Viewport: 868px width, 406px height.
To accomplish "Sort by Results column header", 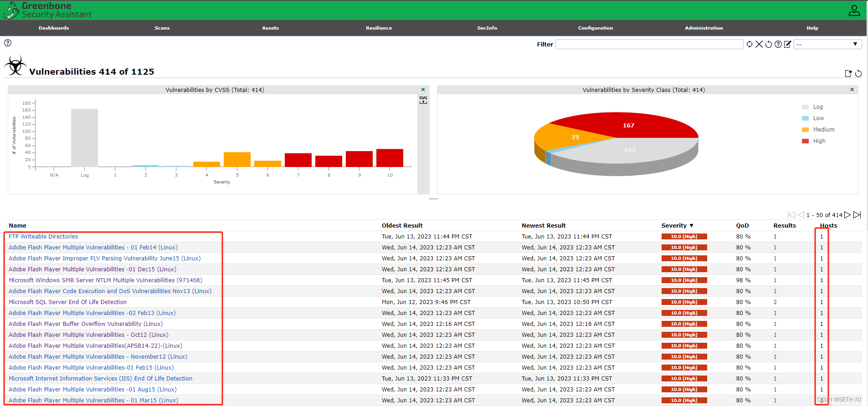I will tap(785, 225).
